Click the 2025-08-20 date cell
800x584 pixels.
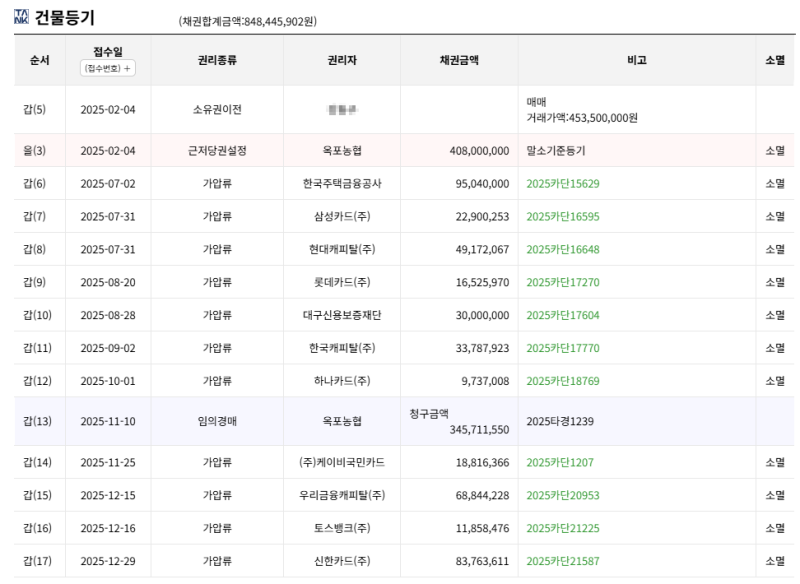click(108, 282)
